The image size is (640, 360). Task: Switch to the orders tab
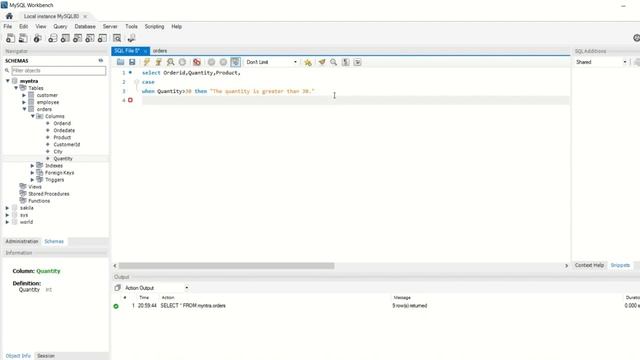pos(160,51)
